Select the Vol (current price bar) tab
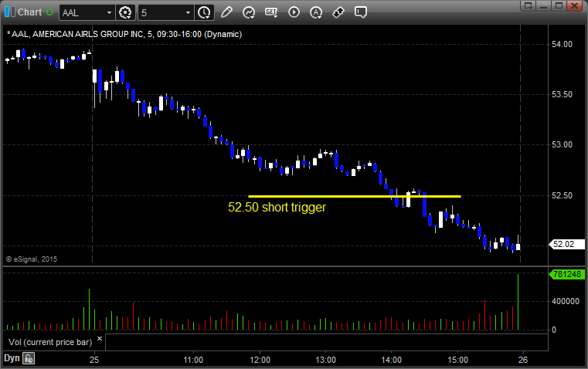 (x=50, y=342)
